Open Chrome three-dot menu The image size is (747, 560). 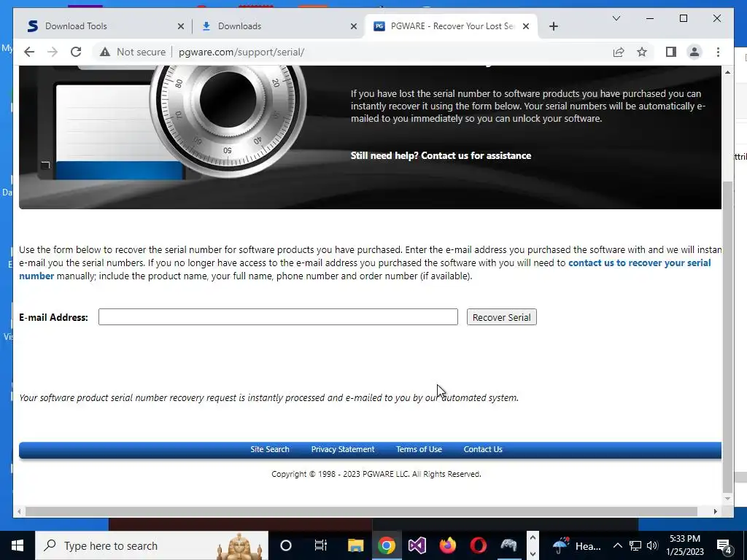point(718,52)
